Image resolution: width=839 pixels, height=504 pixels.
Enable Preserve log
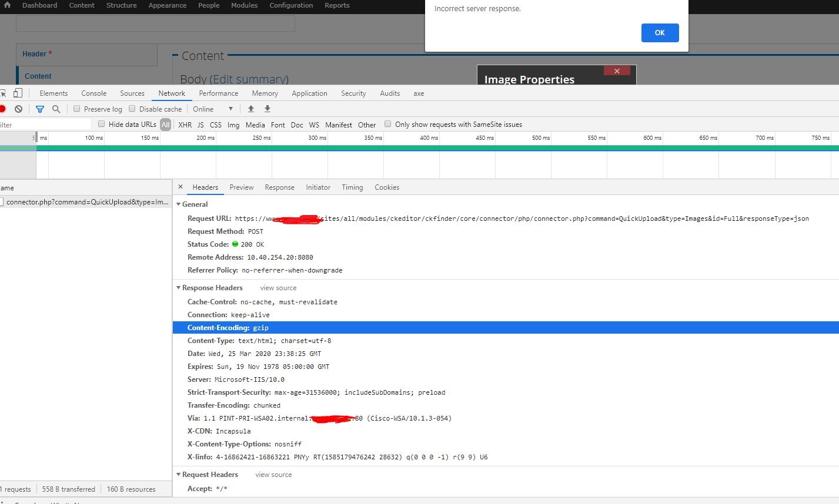[76, 109]
